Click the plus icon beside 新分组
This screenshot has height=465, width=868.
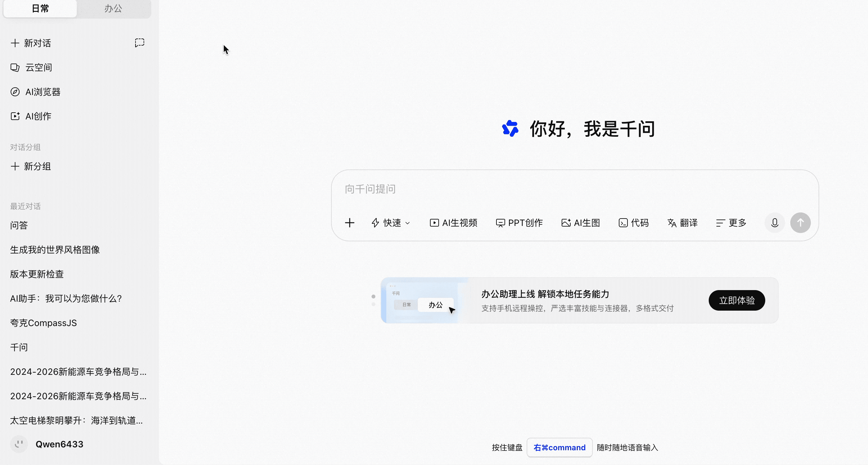15,166
